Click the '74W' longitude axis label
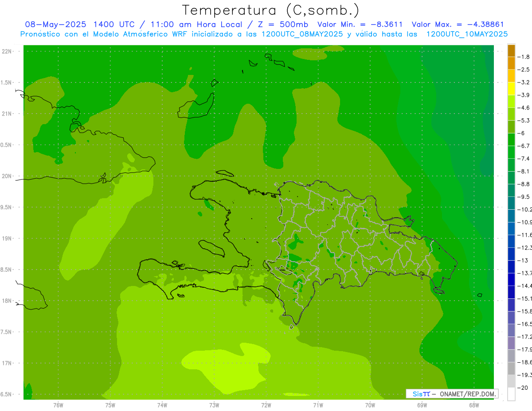This screenshot has height=411, width=532. point(162,405)
